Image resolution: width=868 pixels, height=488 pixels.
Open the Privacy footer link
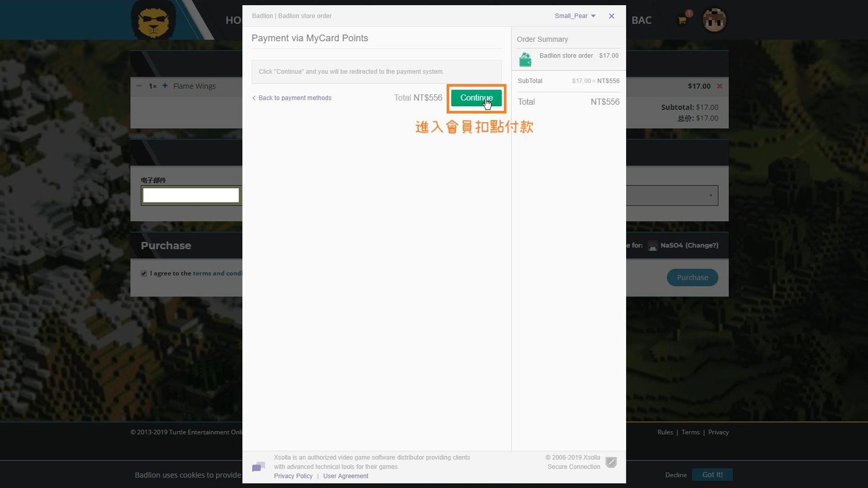[x=718, y=432]
